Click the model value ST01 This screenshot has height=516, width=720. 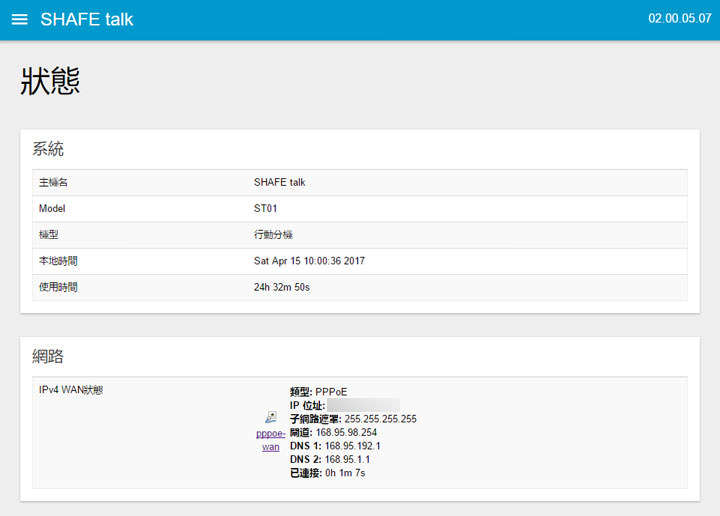(267, 209)
